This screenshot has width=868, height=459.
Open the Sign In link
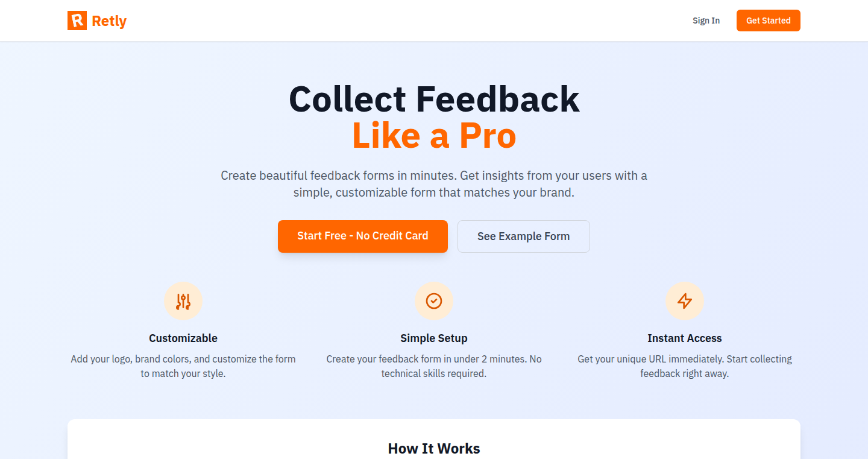tap(706, 21)
